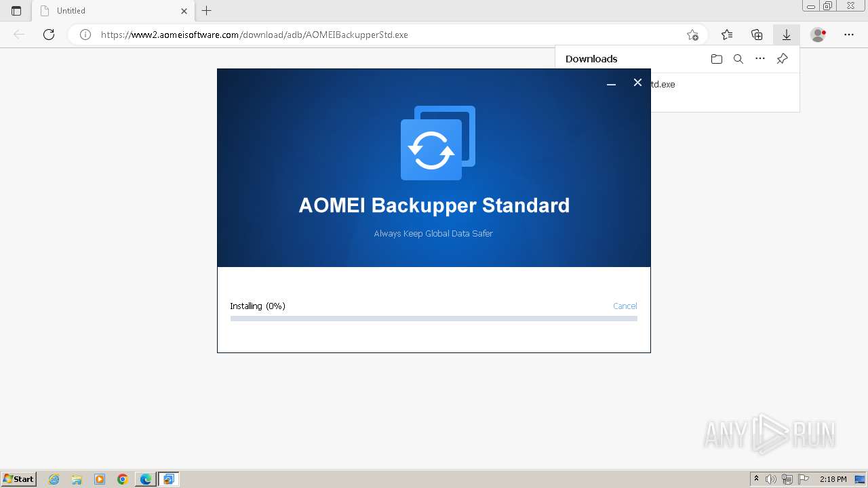Viewport: 868px width, 488px height.
Task: Open the Favorites list
Action: (727, 35)
